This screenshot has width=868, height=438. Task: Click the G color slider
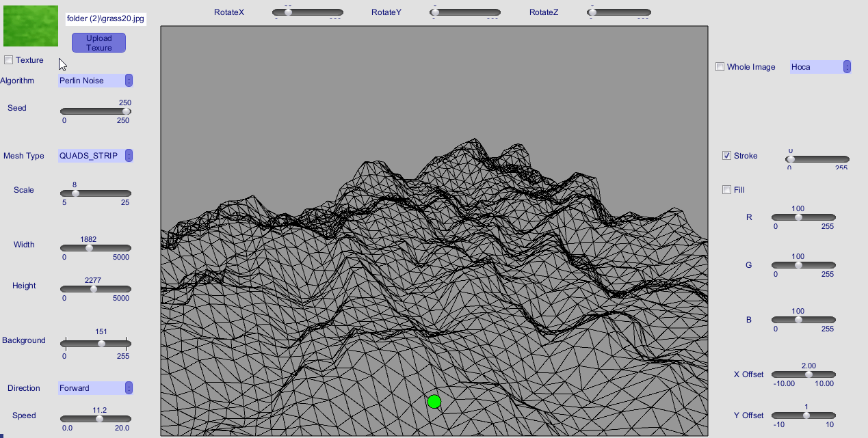(x=804, y=265)
